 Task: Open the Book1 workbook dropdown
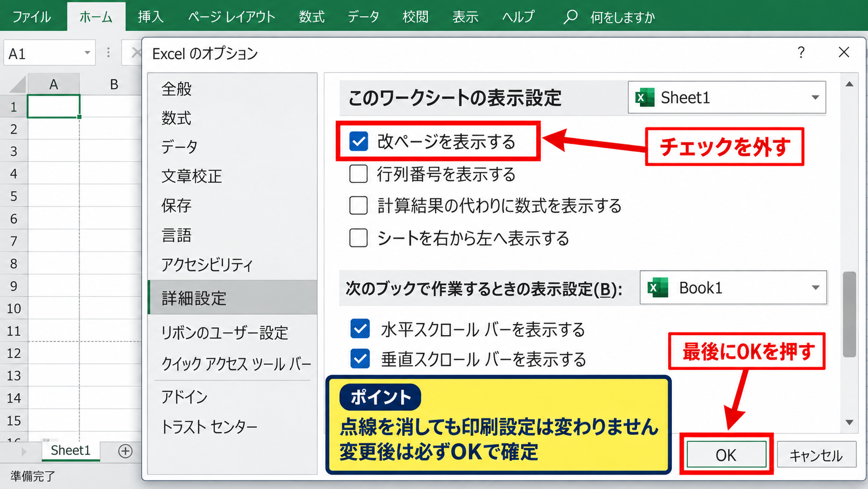pos(733,287)
